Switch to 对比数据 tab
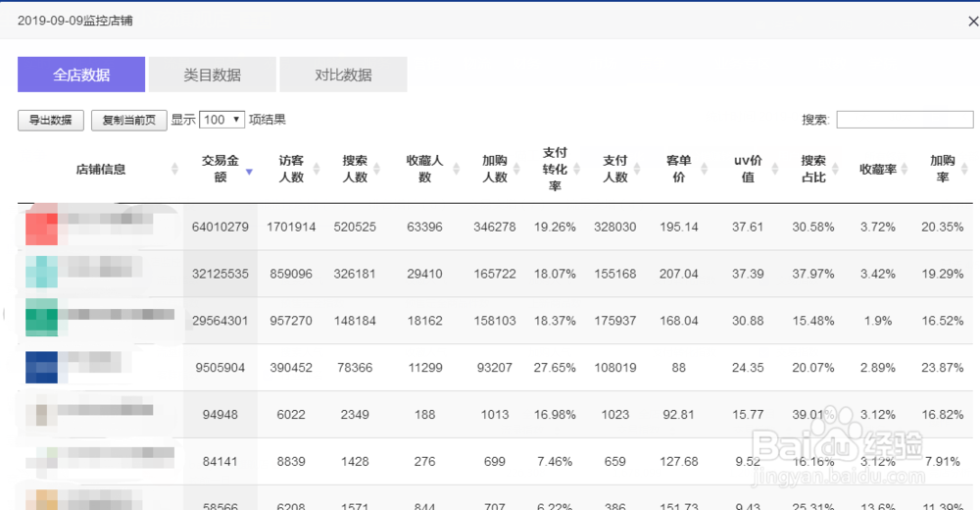The width and height of the screenshot is (980, 510). (343, 75)
